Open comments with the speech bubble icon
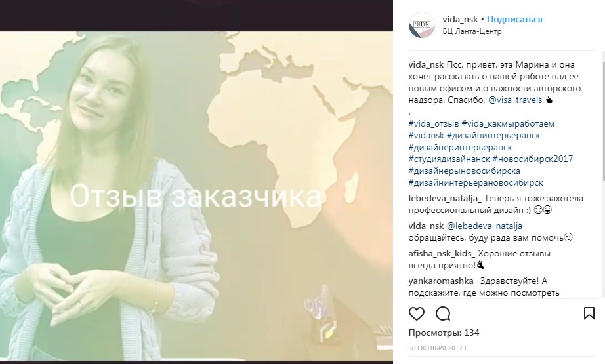Viewport: 605px width, 364px height. point(443,314)
